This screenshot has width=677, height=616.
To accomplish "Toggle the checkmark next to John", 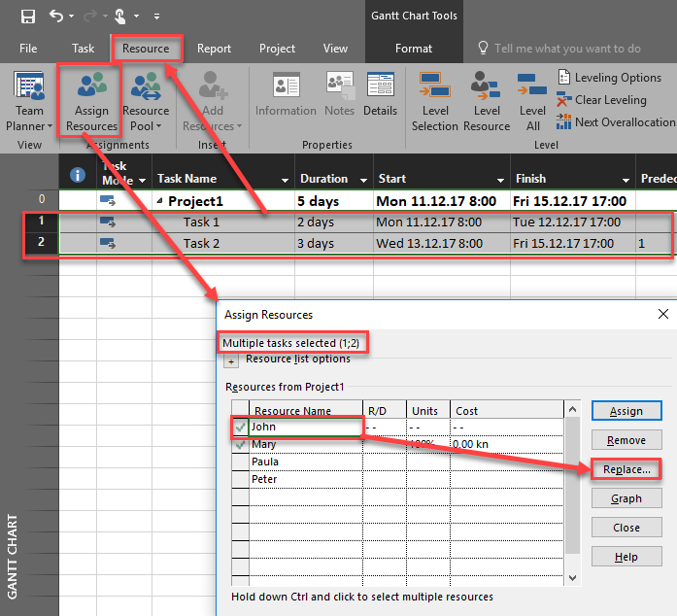I will [x=239, y=427].
